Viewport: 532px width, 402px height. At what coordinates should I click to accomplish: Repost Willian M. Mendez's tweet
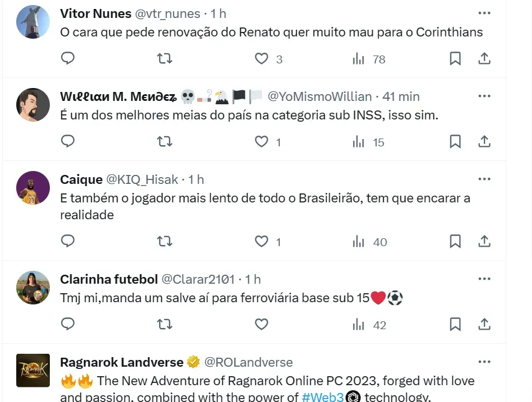click(x=165, y=141)
